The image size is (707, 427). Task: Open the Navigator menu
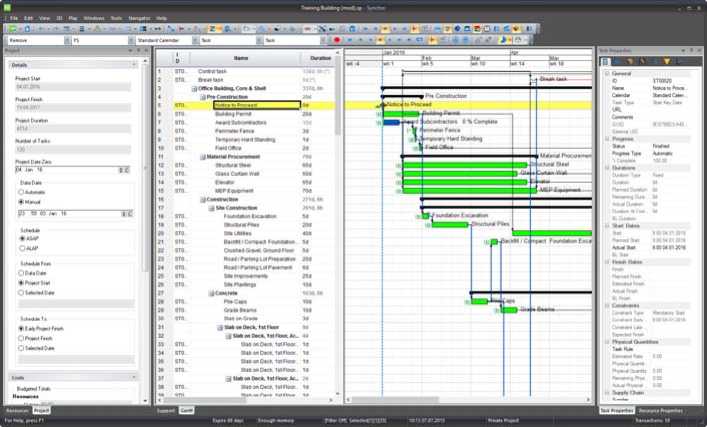[141, 18]
